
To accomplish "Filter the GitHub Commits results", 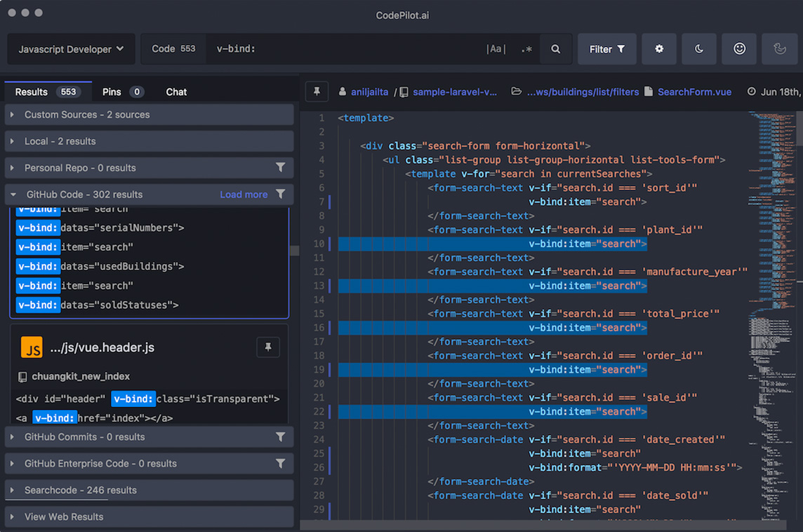I will 281,437.
